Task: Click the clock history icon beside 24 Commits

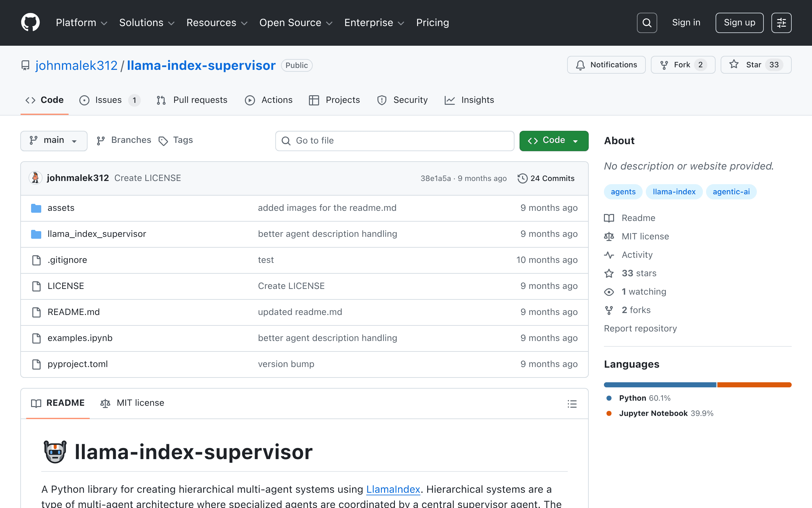Action: [522, 178]
